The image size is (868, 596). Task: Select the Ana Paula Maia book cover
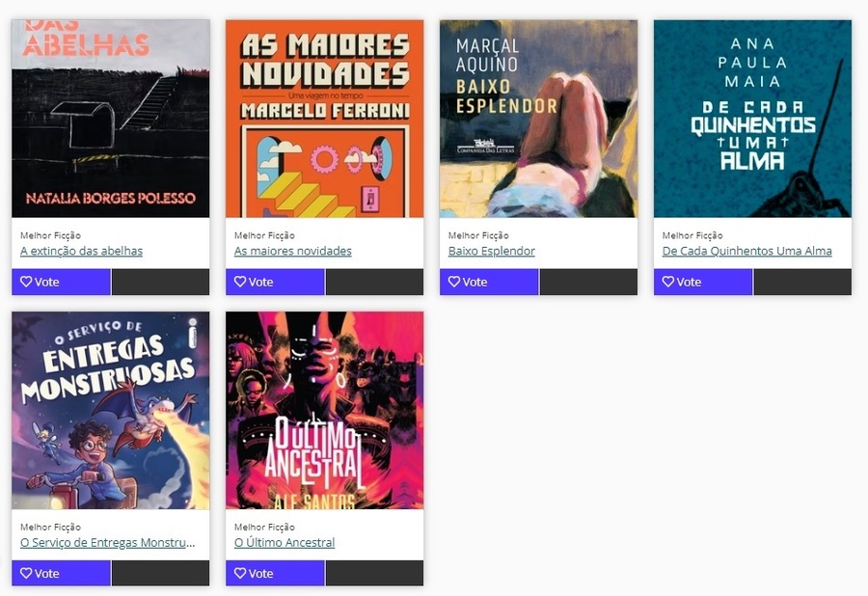pyautogui.click(x=753, y=119)
